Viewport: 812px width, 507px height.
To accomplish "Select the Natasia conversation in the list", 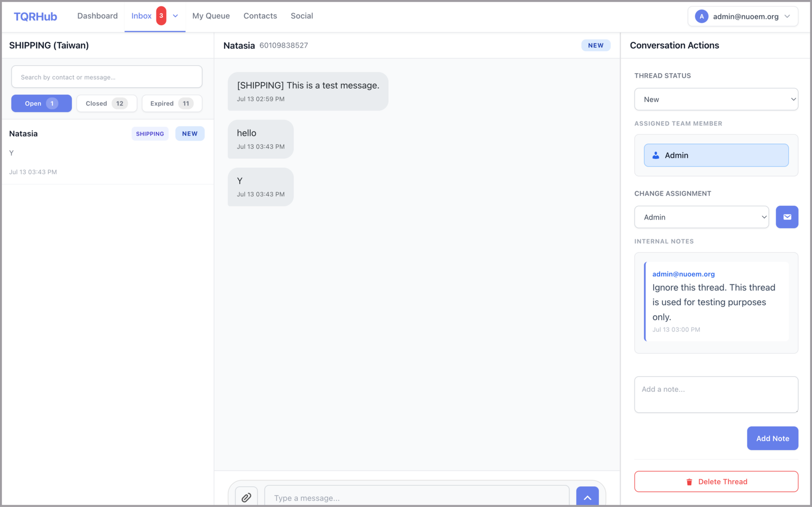I will (107, 152).
